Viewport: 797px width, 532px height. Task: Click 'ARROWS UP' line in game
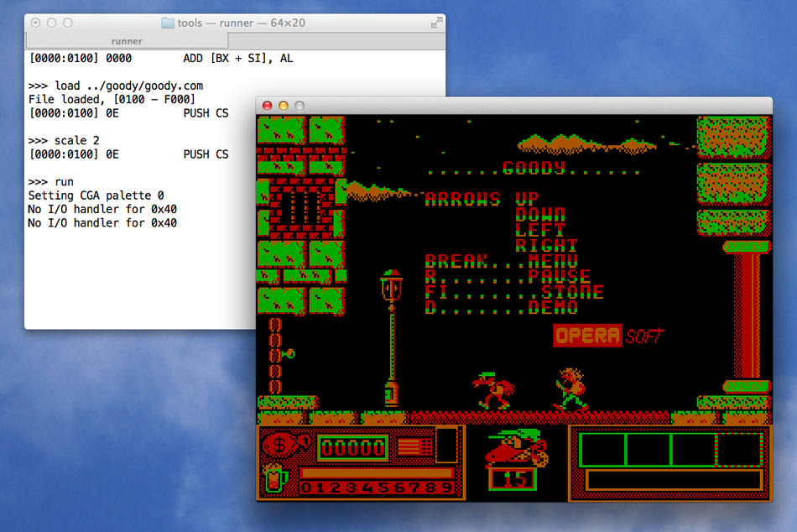click(x=482, y=199)
